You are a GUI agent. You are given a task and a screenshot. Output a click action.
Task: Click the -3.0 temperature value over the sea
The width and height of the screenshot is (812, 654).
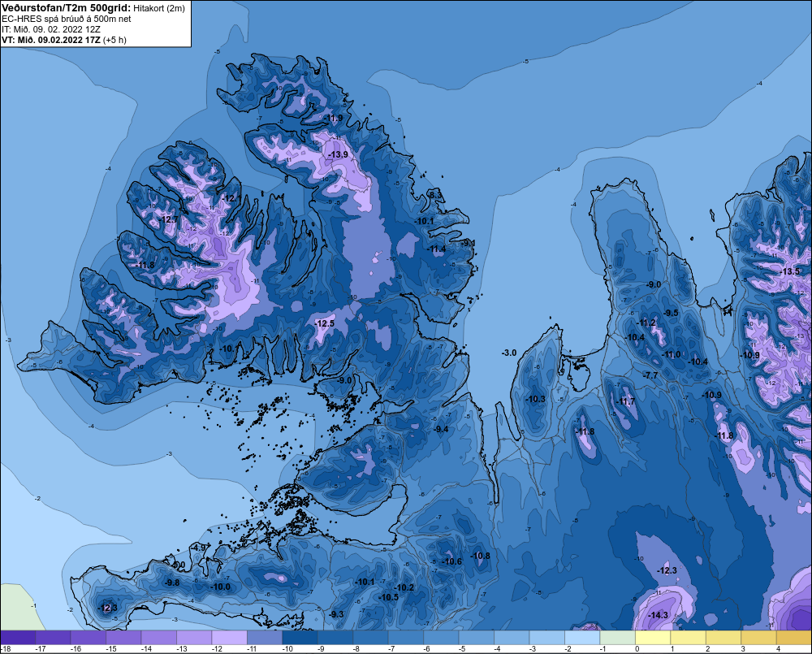(509, 353)
